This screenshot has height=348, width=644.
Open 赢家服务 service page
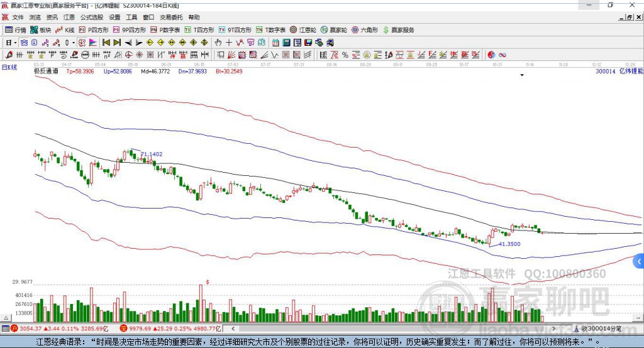[x=398, y=30]
